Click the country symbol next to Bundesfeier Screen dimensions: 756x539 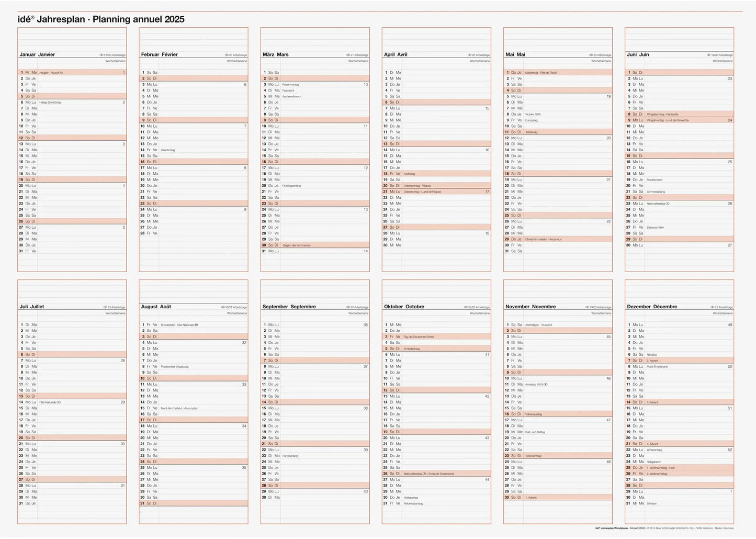[196, 325]
